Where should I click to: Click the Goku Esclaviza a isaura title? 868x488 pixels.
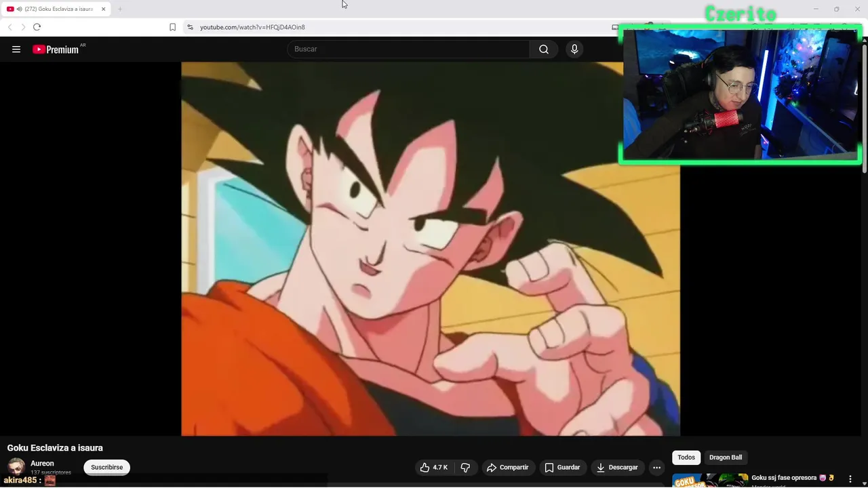(x=55, y=448)
